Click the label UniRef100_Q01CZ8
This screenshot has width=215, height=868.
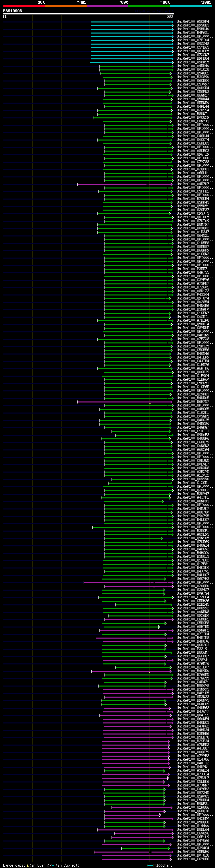(x=193, y=70)
